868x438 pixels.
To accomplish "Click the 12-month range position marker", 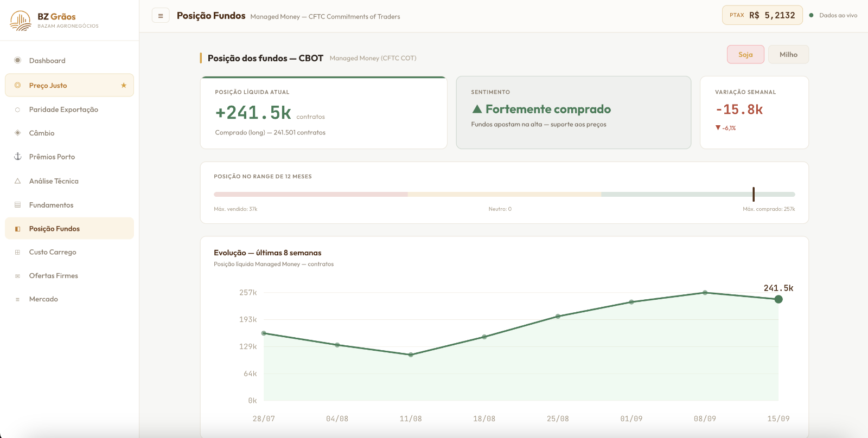I will pyautogui.click(x=754, y=194).
